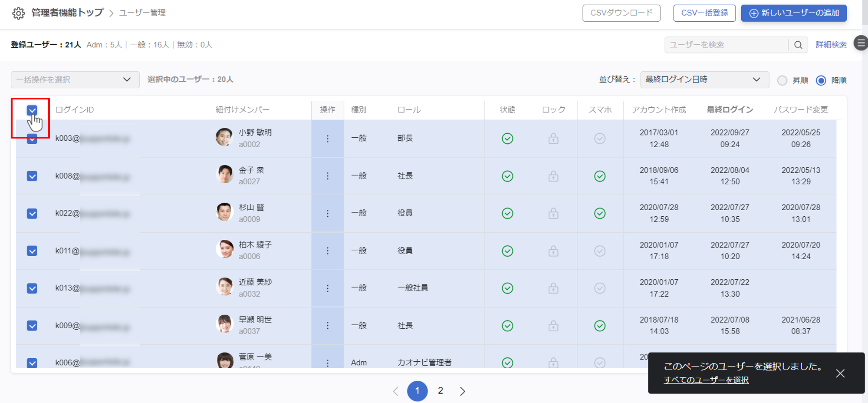Click status check icon for 金子 衆
The height and width of the screenshot is (403, 868).
pos(507,176)
